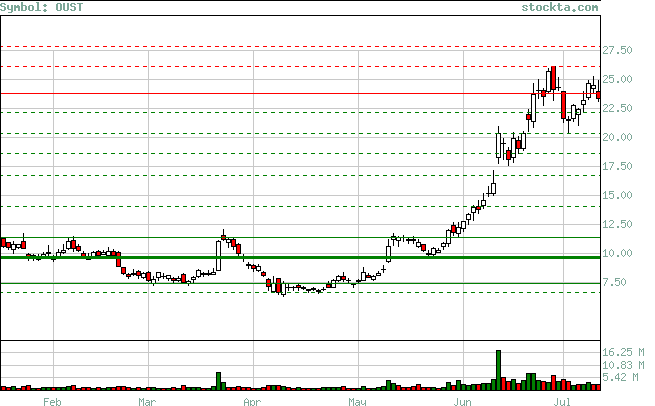
Task: Click the 15.00 price axis label
Action: 617,195
